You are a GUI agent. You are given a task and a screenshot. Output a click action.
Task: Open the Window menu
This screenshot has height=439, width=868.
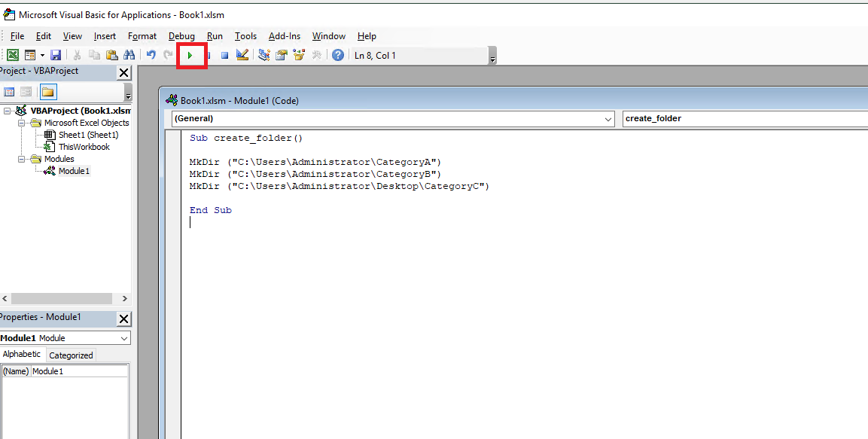pyautogui.click(x=329, y=36)
